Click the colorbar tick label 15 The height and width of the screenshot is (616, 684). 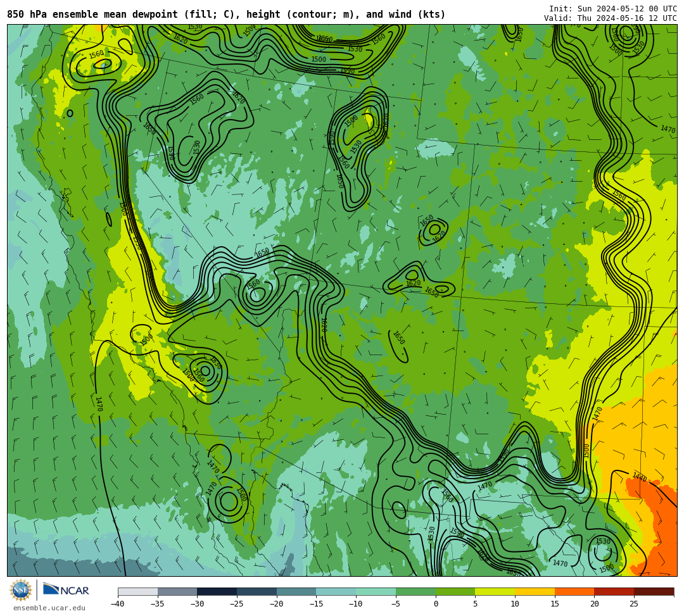click(555, 604)
